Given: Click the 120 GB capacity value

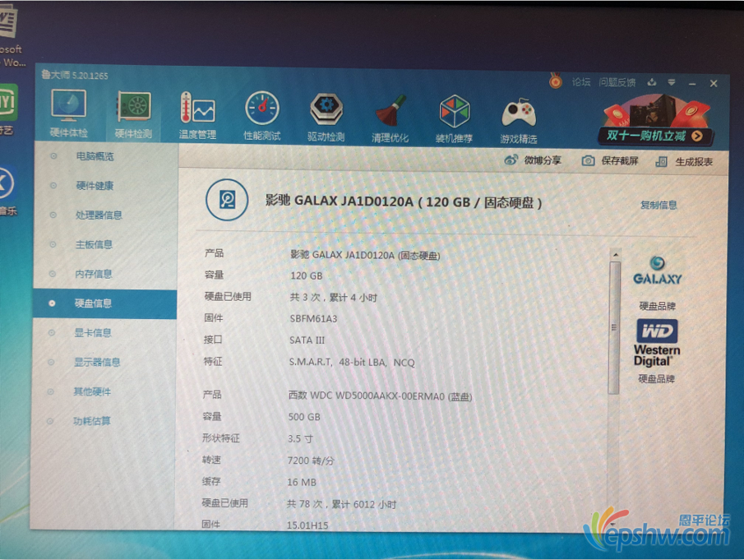Looking at the screenshot, I should tap(307, 275).
